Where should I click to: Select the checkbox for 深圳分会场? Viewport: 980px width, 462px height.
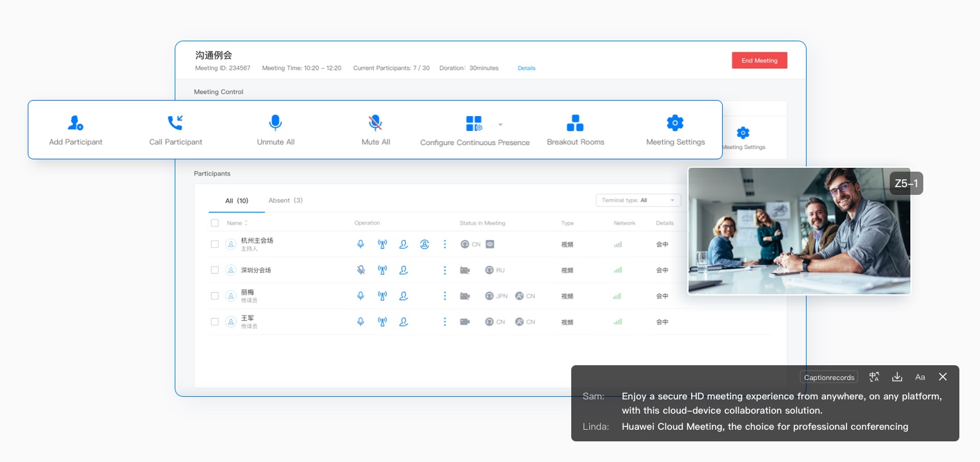pos(215,270)
